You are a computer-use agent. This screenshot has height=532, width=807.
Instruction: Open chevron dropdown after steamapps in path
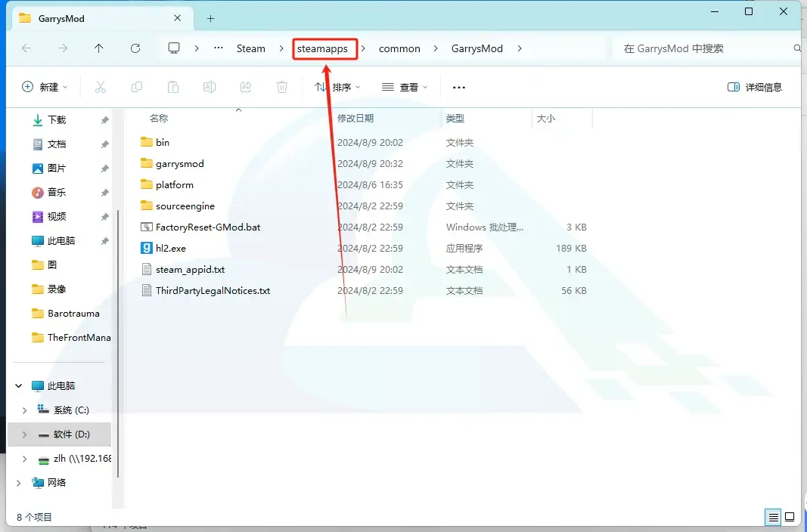pos(363,48)
